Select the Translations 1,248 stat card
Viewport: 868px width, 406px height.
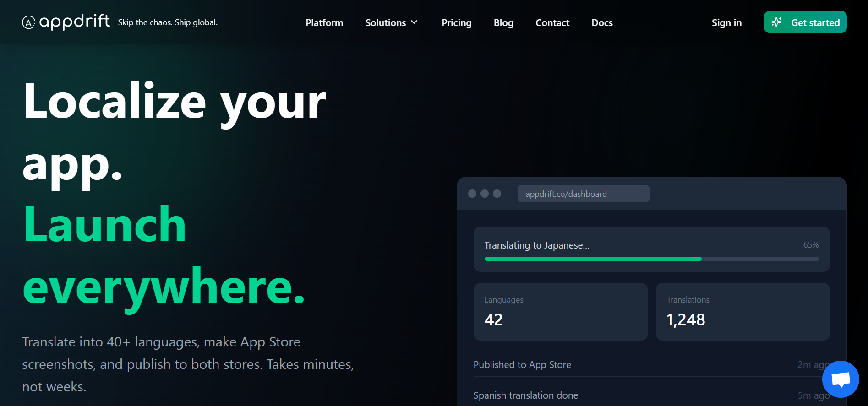[x=742, y=312]
